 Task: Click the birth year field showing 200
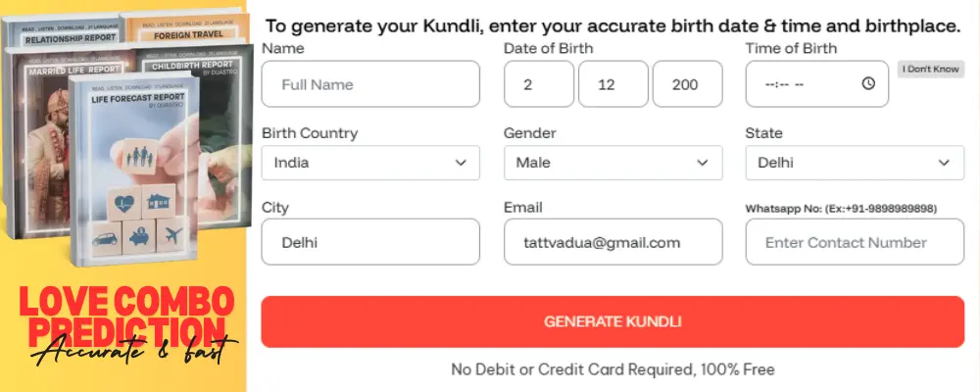coord(687,84)
